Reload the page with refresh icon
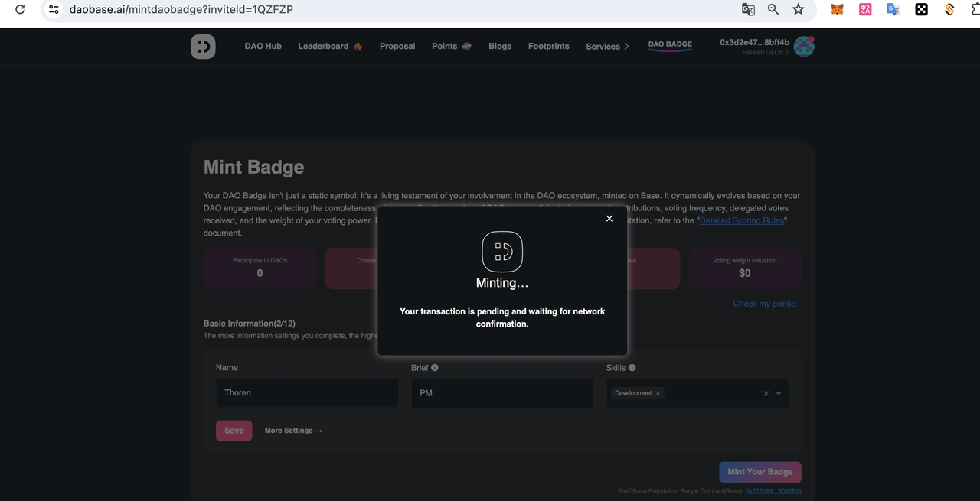This screenshot has height=501, width=980. point(21,9)
